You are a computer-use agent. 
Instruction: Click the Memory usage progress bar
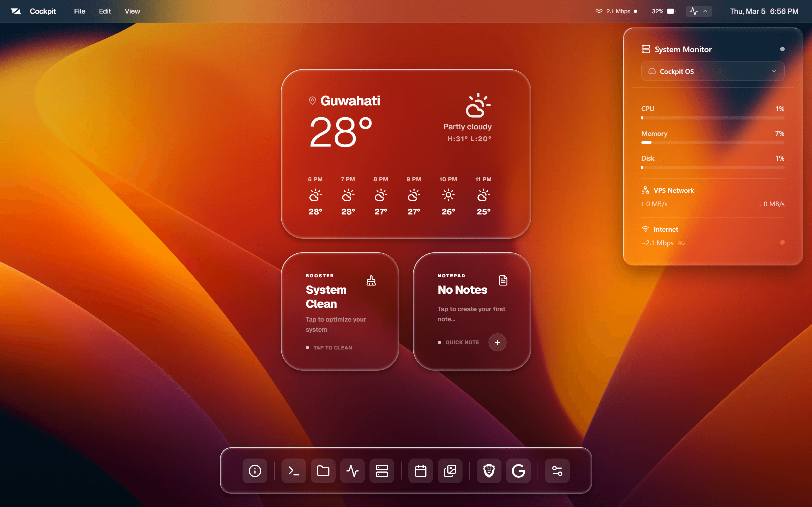[x=712, y=142]
